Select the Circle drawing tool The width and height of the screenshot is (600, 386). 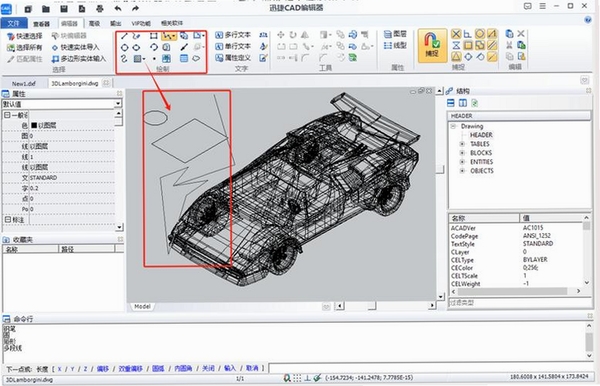pyautogui.click(x=124, y=48)
